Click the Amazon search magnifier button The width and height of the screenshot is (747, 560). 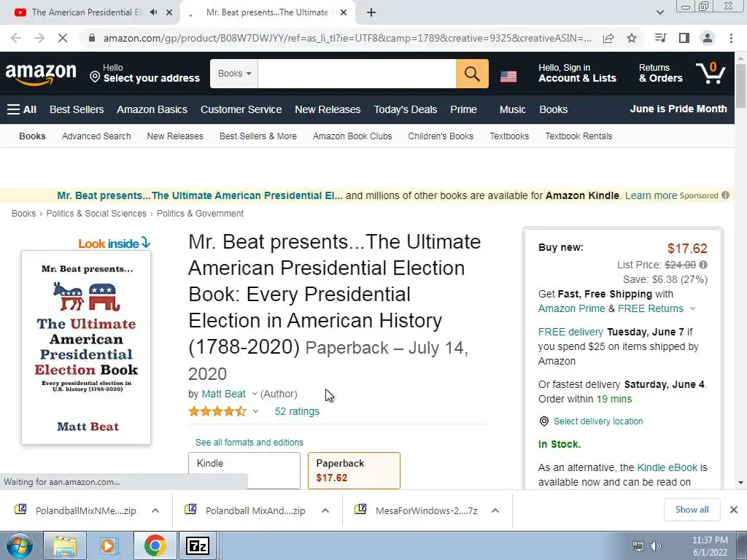472,74
